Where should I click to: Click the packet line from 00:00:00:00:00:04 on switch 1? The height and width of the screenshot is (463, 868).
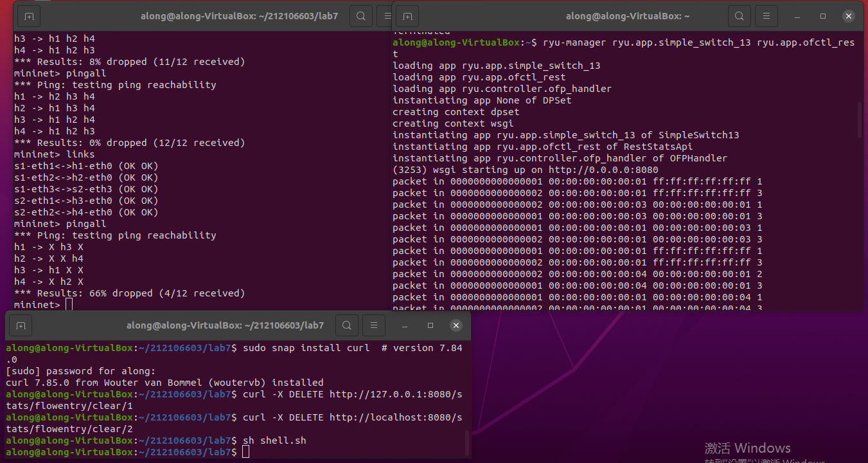(x=578, y=286)
